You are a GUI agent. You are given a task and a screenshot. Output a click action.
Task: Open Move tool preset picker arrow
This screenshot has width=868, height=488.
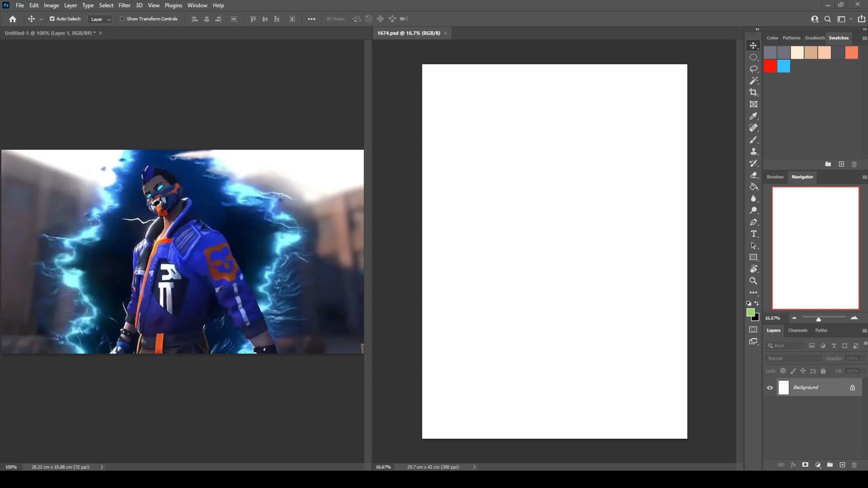pyautogui.click(x=41, y=19)
